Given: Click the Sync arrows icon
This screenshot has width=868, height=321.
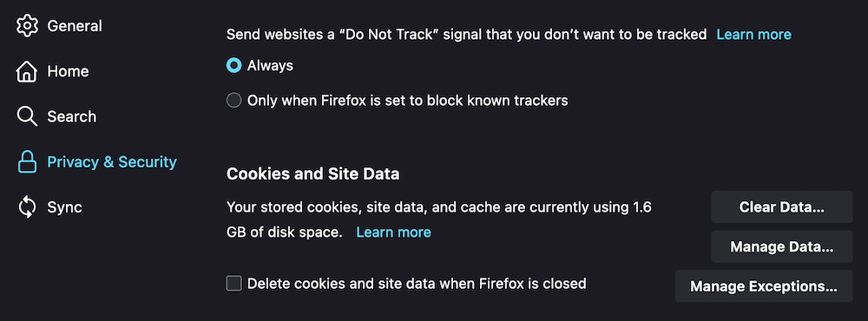Looking at the screenshot, I should (27, 207).
